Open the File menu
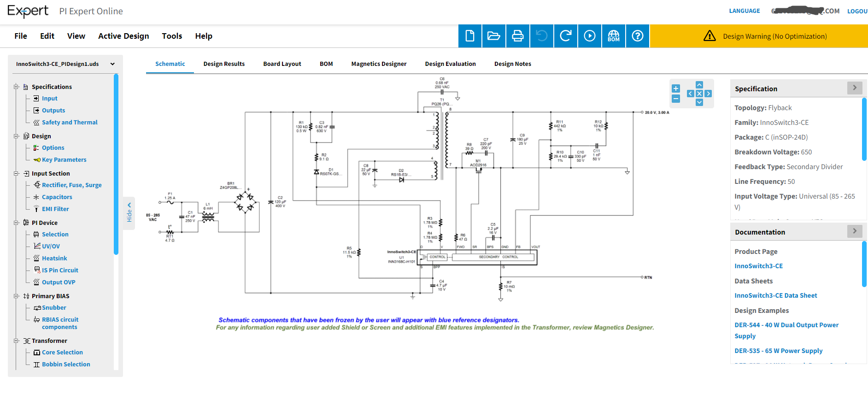 coord(21,36)
